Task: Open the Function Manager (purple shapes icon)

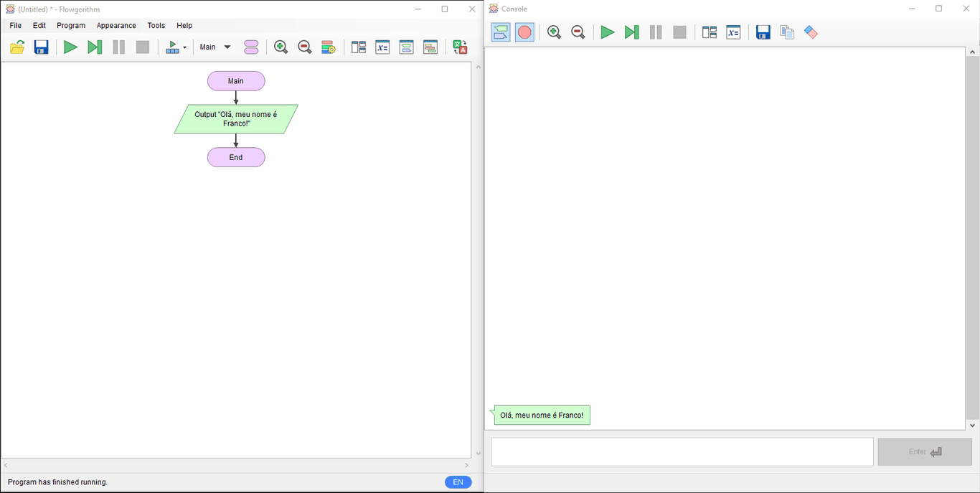Action: click(x=251, y=47)
